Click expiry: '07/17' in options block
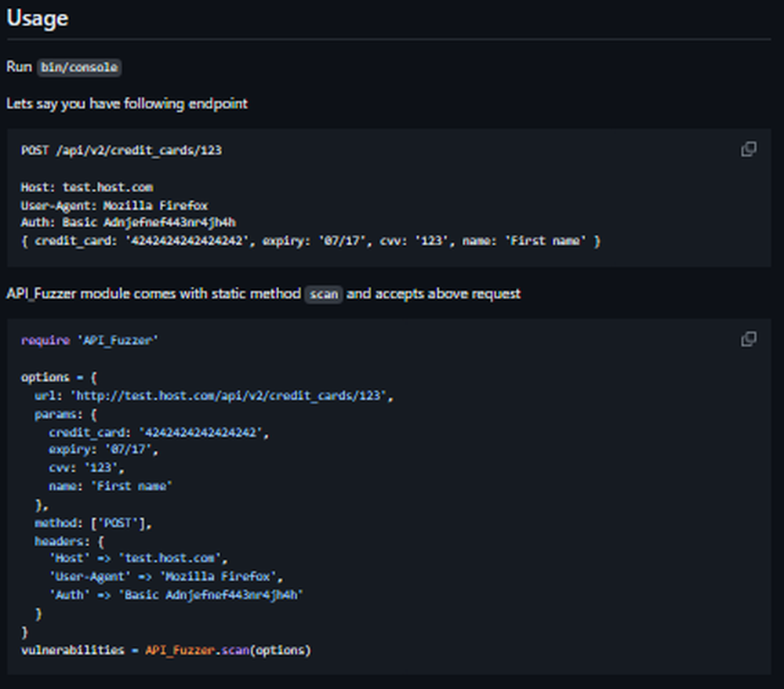The height and width of the screenshot is (689, 784). (103, 450)
